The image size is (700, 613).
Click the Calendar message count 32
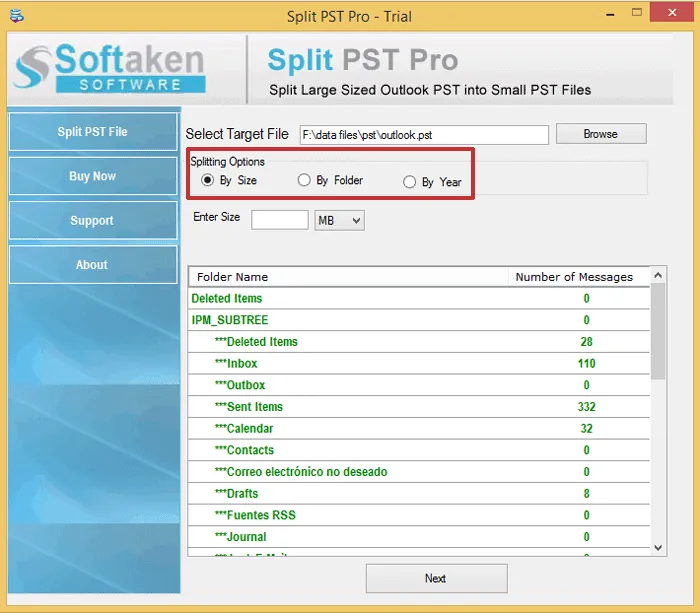(587, 429)
